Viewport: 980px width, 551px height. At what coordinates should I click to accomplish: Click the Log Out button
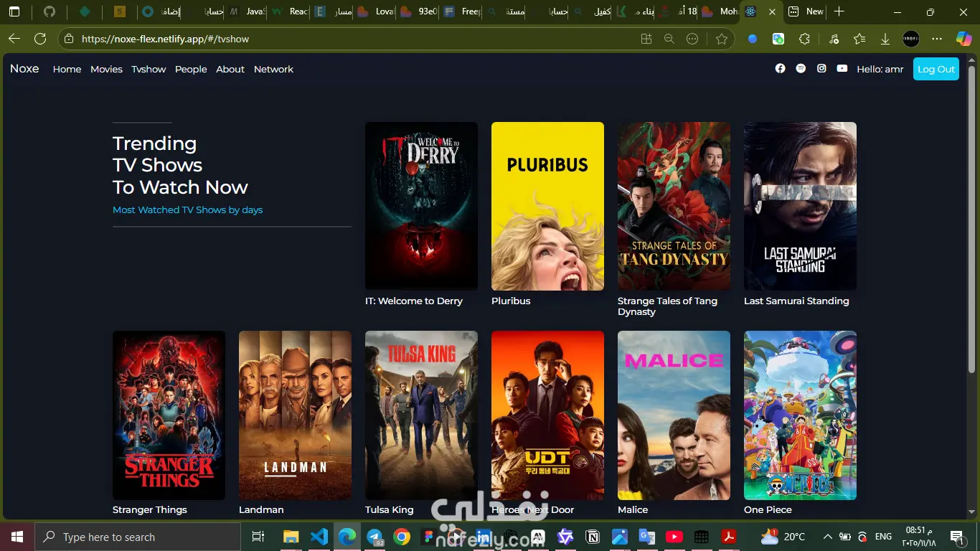936,69
